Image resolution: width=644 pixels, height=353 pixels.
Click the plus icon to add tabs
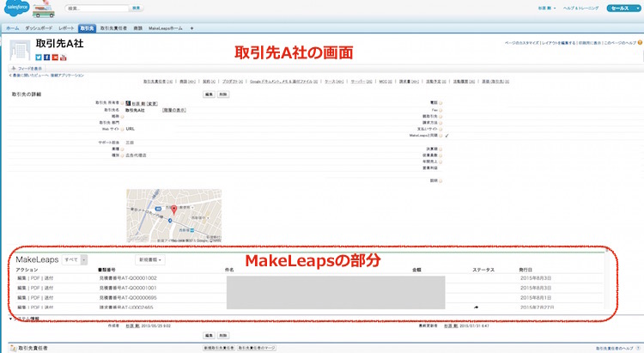(191, 28)
